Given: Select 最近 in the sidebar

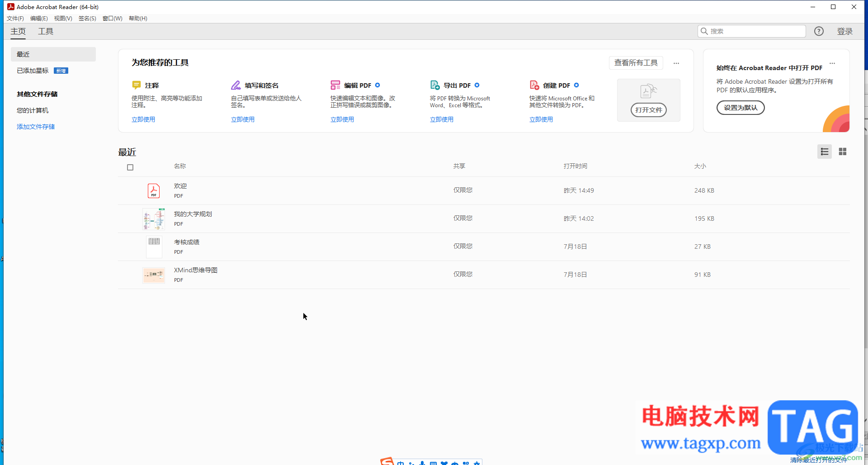Looking at the screenshot, I should tap(53, 54).
